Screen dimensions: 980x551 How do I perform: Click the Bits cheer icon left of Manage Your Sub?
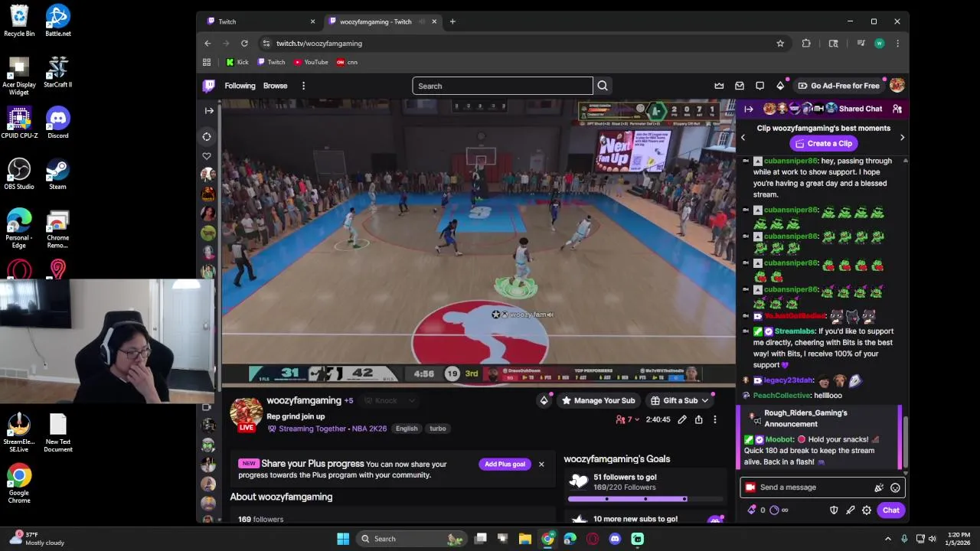(x=544, y=400)
